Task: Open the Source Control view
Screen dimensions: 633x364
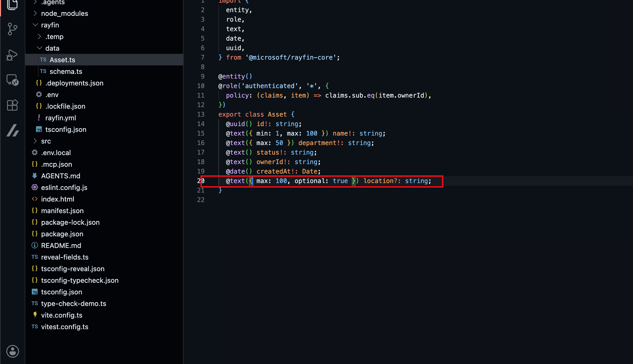Action: (x=12, y=29)
